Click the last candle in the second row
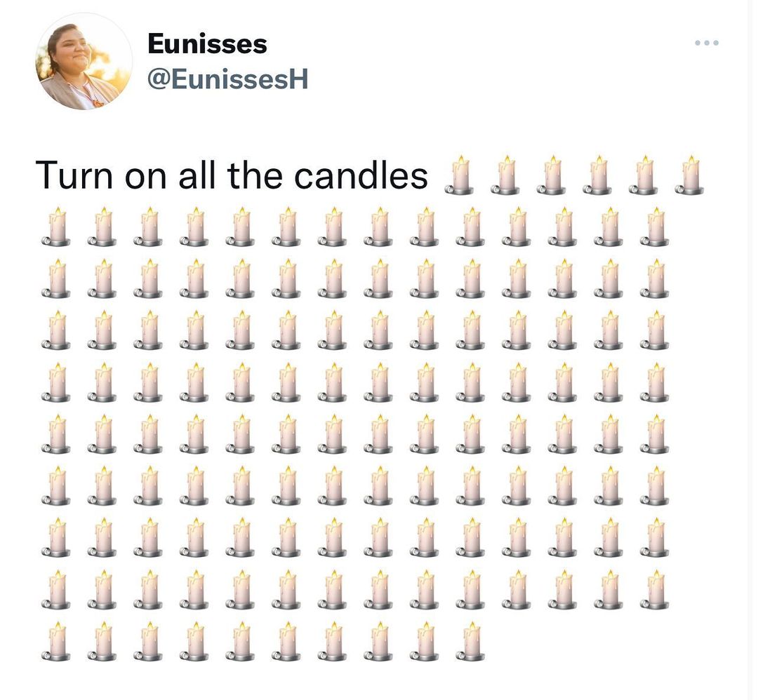Viewport: 758px width, 700px height. (655, 227)
